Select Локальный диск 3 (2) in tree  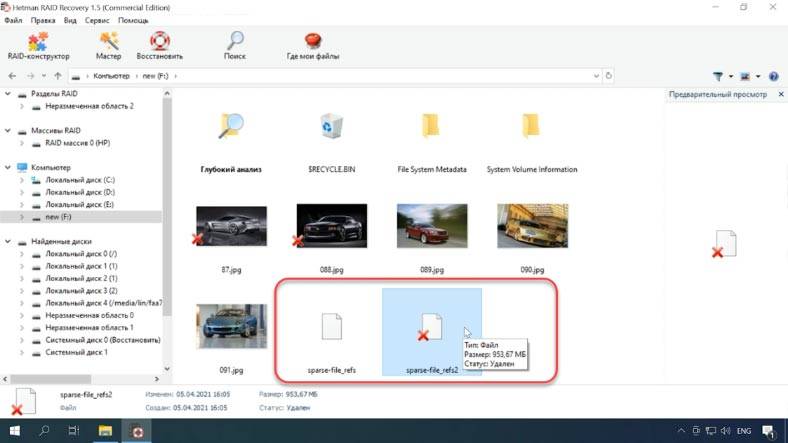pyautogui.click(x=81, y=291)
